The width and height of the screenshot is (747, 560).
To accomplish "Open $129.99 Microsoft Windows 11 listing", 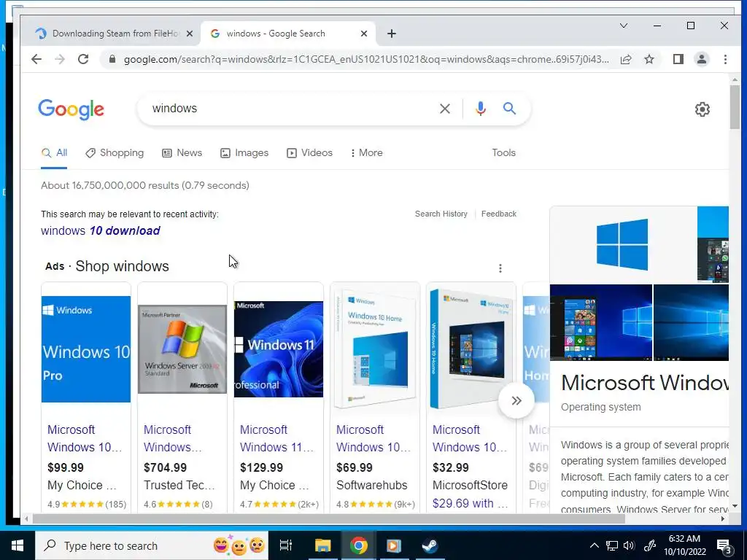I will 276,438.
